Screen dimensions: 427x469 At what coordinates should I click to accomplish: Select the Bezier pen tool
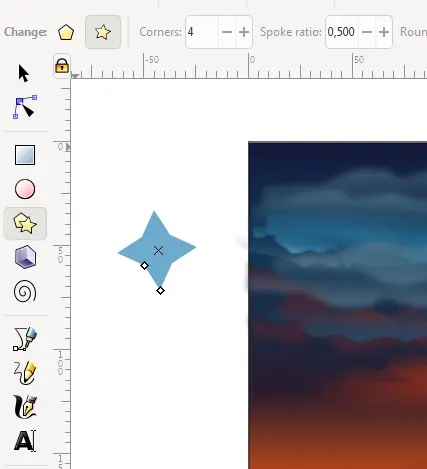click(25, 339)
